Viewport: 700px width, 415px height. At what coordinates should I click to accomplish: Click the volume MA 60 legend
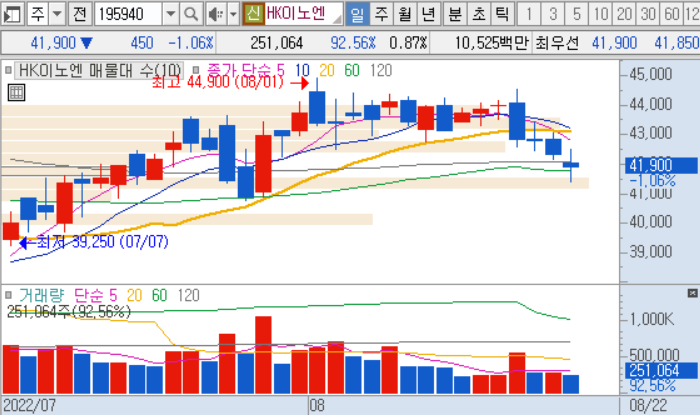click(x=159, y=295)
